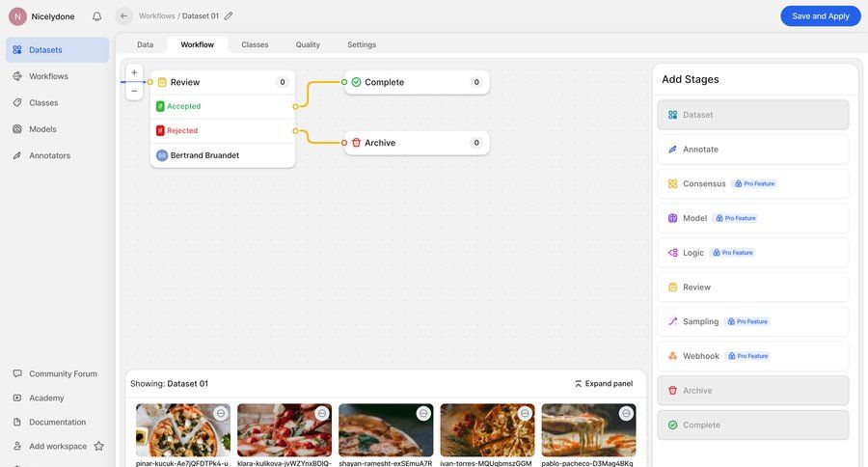The height and width of the screenshot is (467, 868).
Task: Toggle the selection circle on the last pizza image
Action: click(626, 413)
